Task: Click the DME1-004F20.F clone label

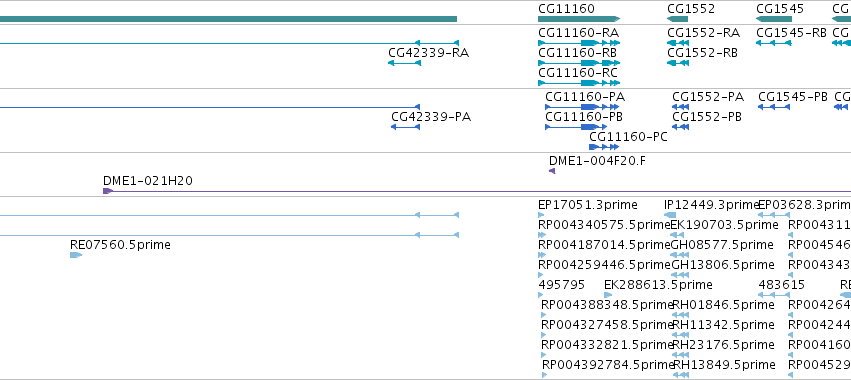Action: 598,161
